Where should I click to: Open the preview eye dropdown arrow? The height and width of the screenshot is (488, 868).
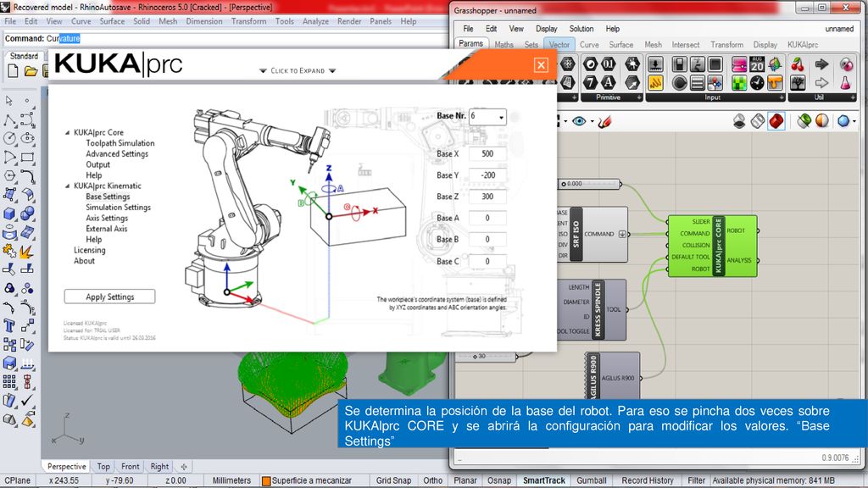click(x=592, y=122)
